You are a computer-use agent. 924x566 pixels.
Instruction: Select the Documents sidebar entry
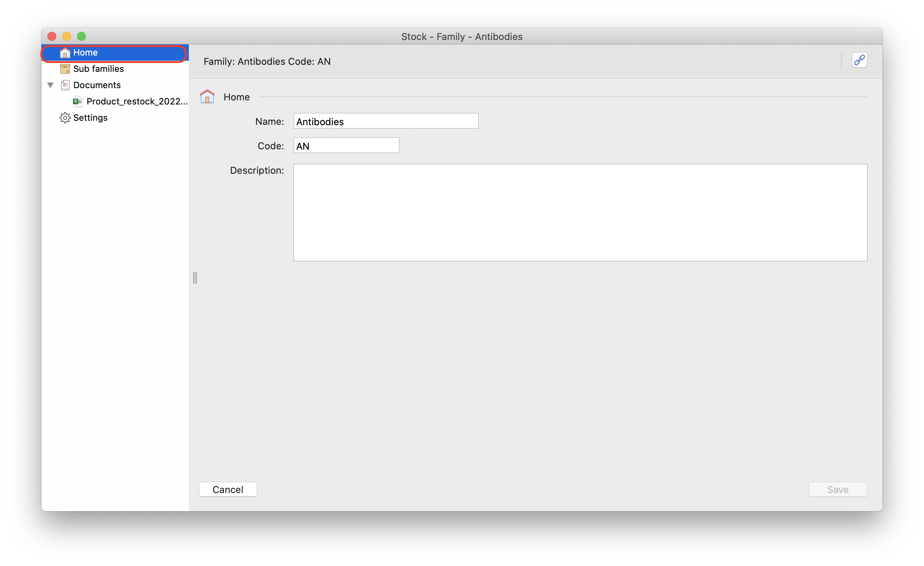(115, 85)
